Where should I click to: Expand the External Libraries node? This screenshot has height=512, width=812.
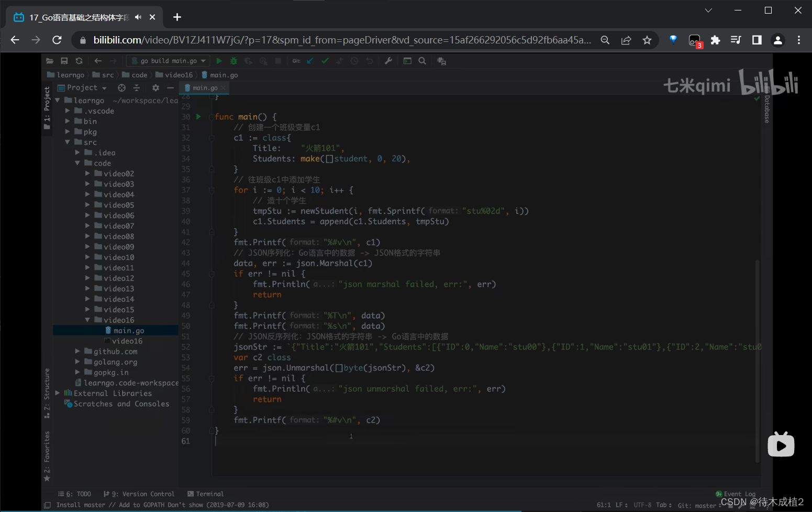(58, 393)
